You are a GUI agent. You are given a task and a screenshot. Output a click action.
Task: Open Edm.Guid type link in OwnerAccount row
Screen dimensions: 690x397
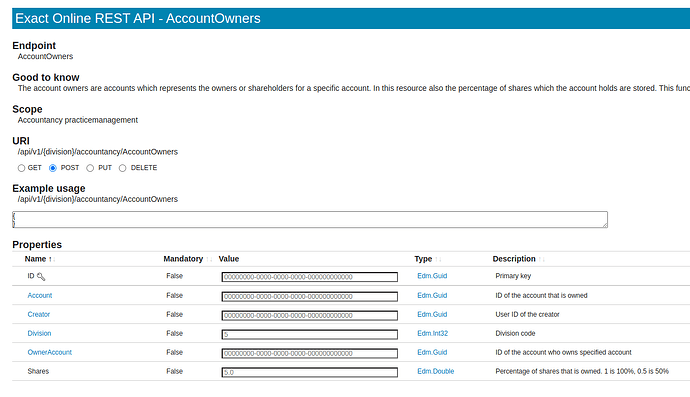(432, 352)
